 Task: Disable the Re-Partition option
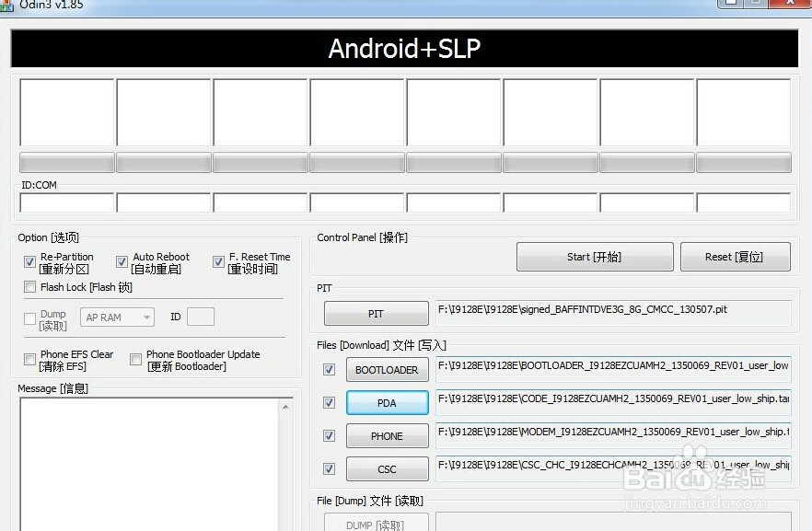point(30,261)
